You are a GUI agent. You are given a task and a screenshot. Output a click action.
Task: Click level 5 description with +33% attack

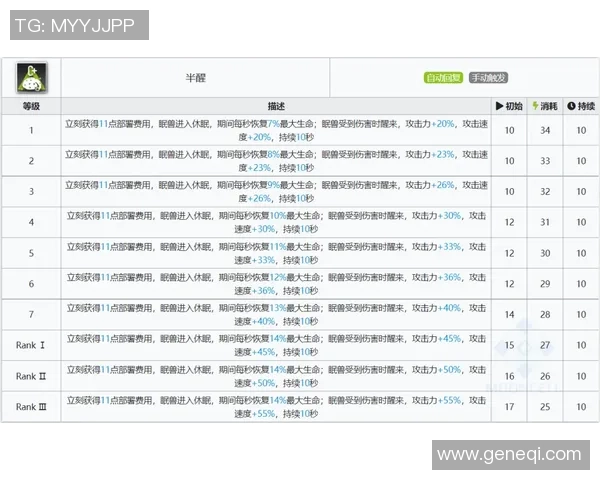tap(276, 253)
